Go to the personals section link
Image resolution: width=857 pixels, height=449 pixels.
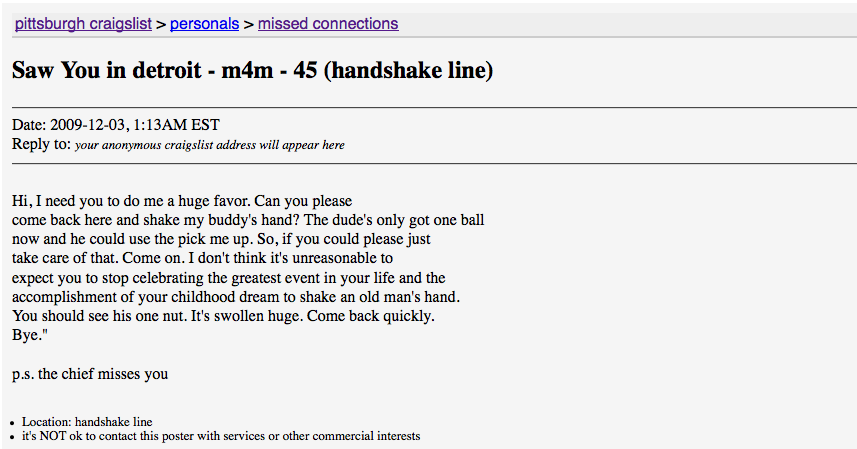tap(204, 24)
